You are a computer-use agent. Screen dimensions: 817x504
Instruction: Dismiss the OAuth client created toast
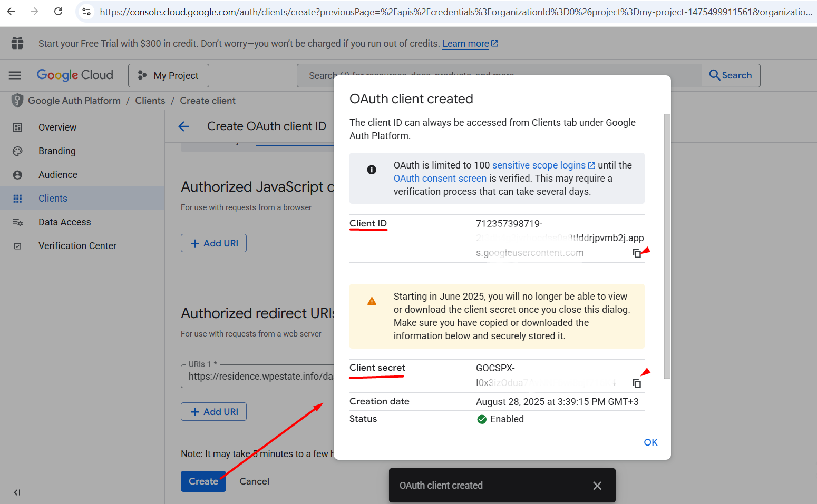[x=597, y=486]
